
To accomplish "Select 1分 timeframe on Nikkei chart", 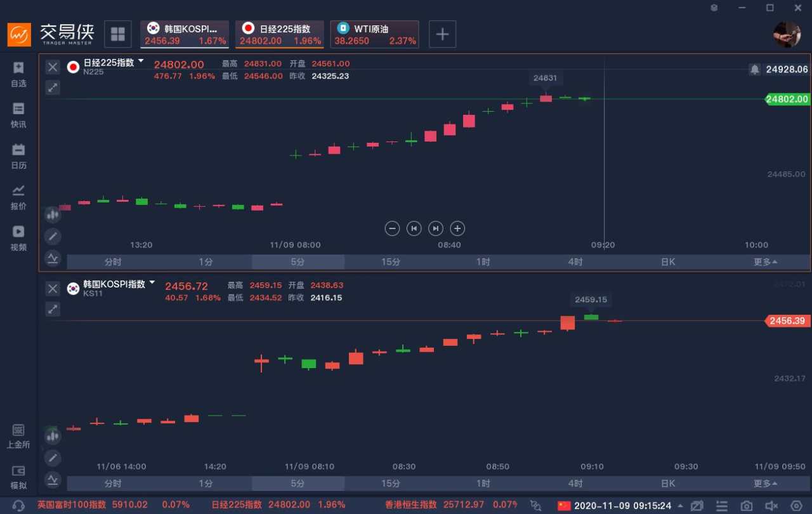I will (206, 262).
